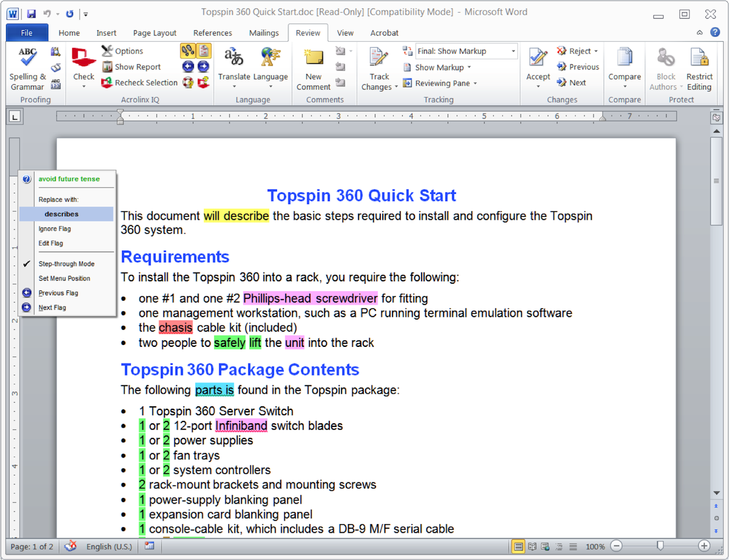Switch to Draft view
Viewport: 729px width, 560px height.
coord(572,546)
